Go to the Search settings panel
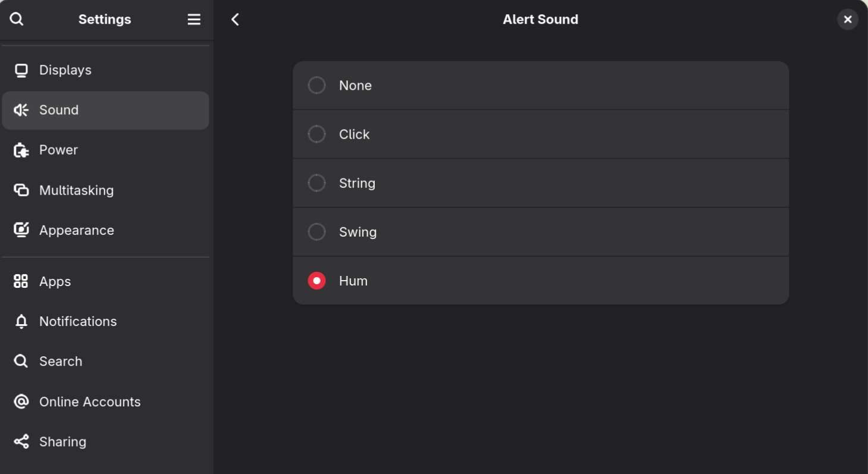Viewport: 868px width, 474px height. point(61,362)
